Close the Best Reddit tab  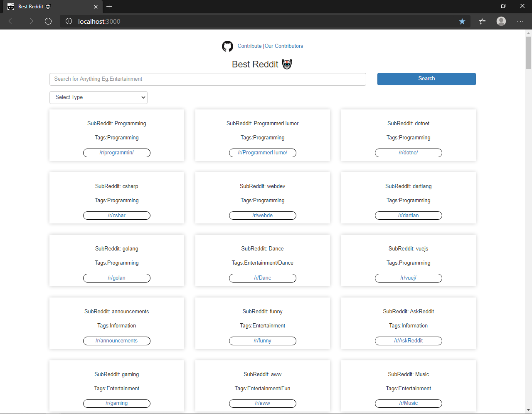pyautogui.click(x=96, y=7)
